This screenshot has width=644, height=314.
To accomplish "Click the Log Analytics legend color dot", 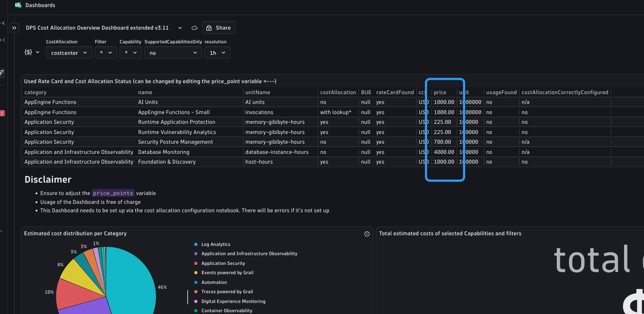I will (196, 245).
